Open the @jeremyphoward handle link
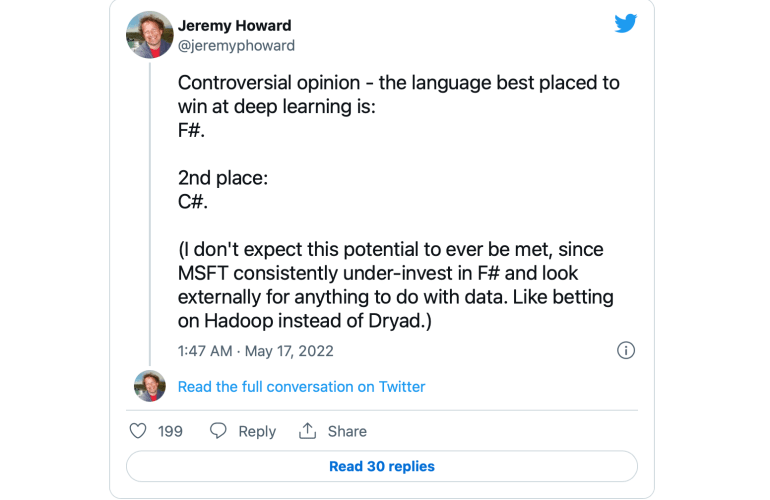This screenshot has width=770, height=500. pyautogui.click(x=236, y=45)
